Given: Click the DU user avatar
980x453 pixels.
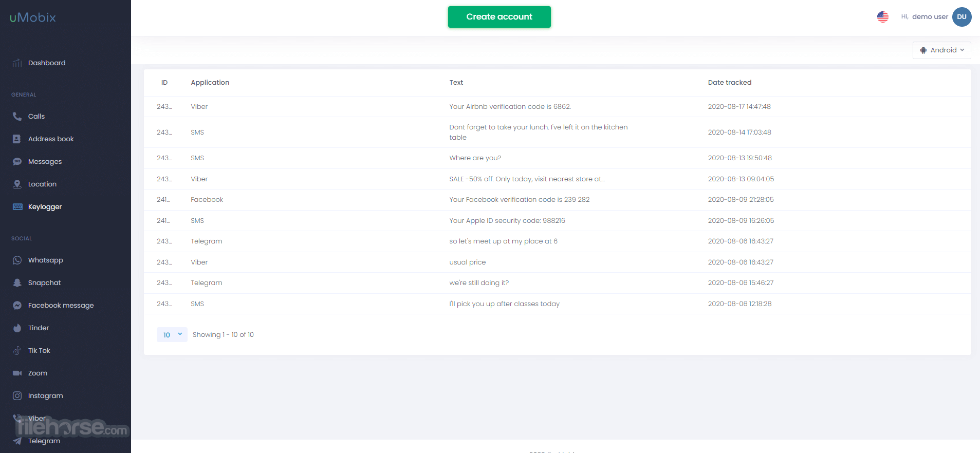Looking at the screenshot, I should pos(962,17).
